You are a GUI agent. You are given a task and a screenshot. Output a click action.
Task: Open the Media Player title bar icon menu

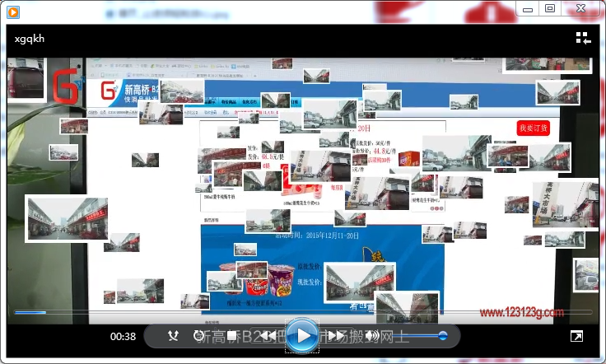pos(13,12)
